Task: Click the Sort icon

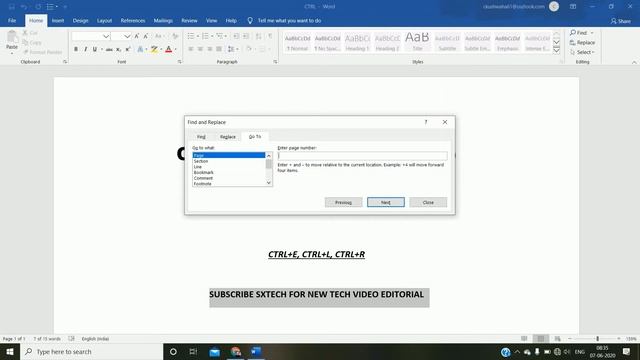Action: [x=258, y=36]
